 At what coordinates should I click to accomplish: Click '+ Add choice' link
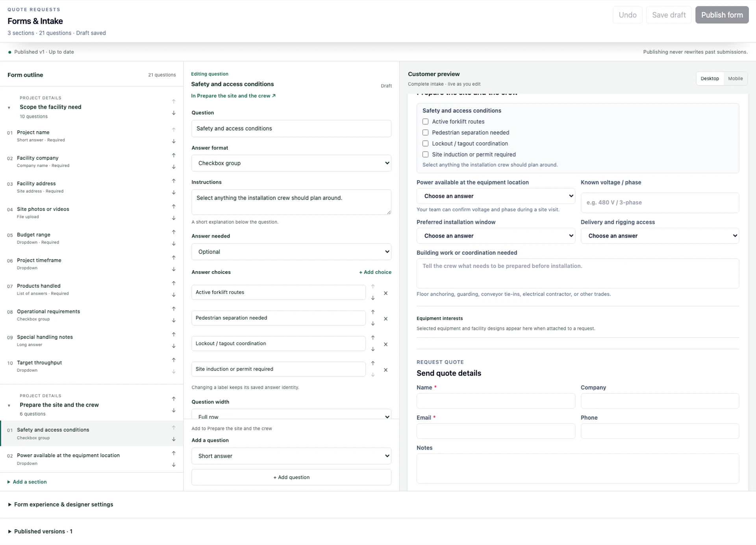tap(375, 272)
